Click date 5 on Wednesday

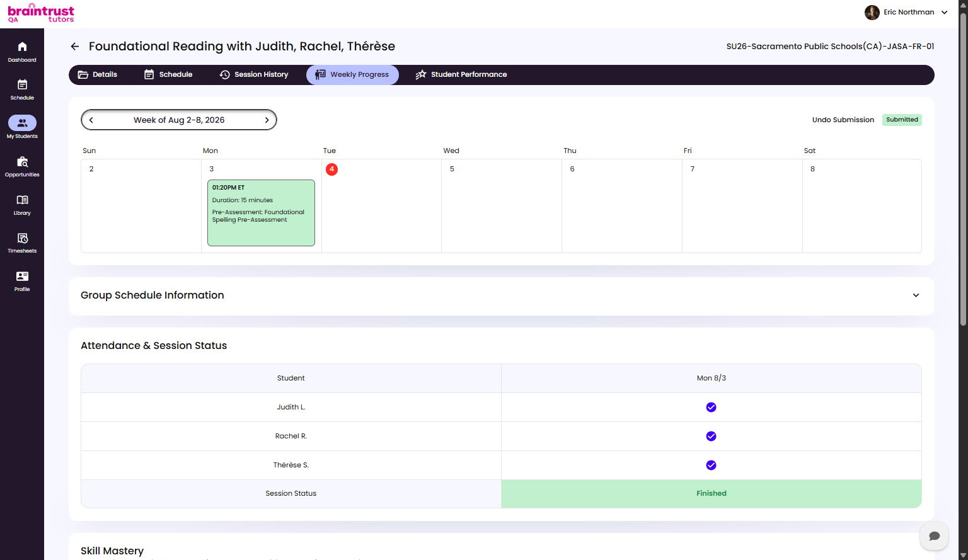pos(452,169)
